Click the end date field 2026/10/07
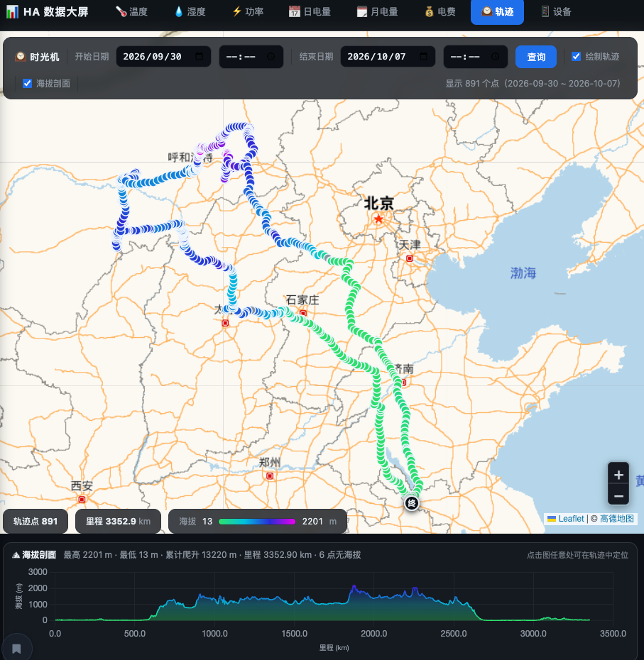Viewport: 644px width, 660px height. coord(388,56)
